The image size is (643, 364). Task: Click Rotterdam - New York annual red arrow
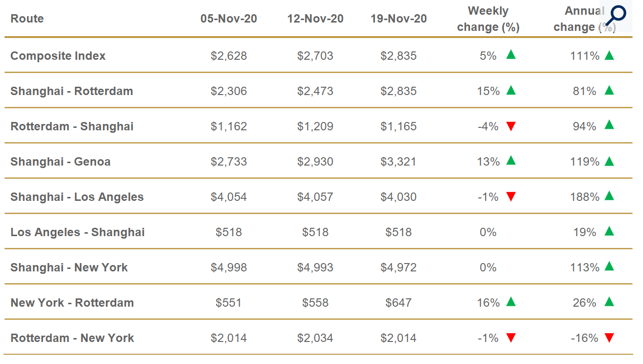point(609,338)
